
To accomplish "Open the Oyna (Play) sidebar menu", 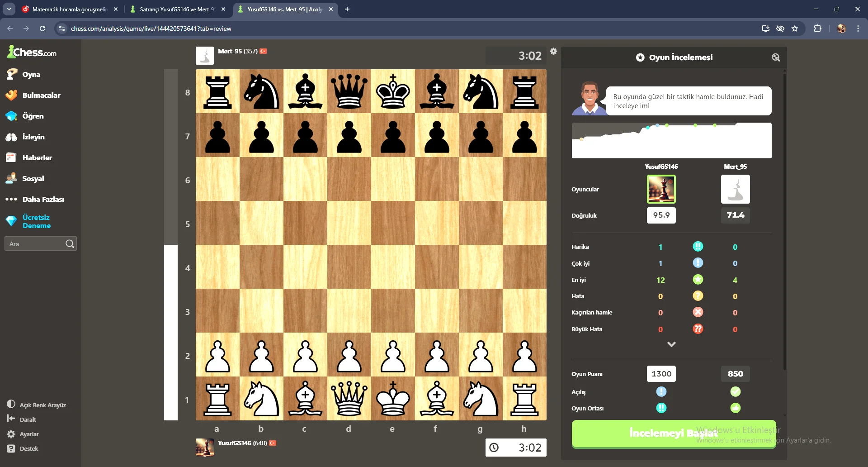I will (x=24, y=75).
